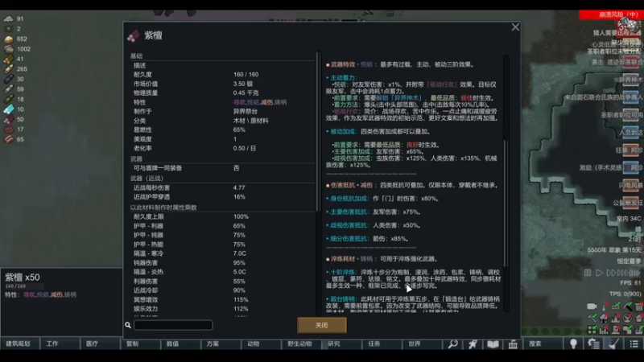The image size is (644, 362).
Task: Open the bank building icon in bottom bar
Action: click(x=513, y=343)
